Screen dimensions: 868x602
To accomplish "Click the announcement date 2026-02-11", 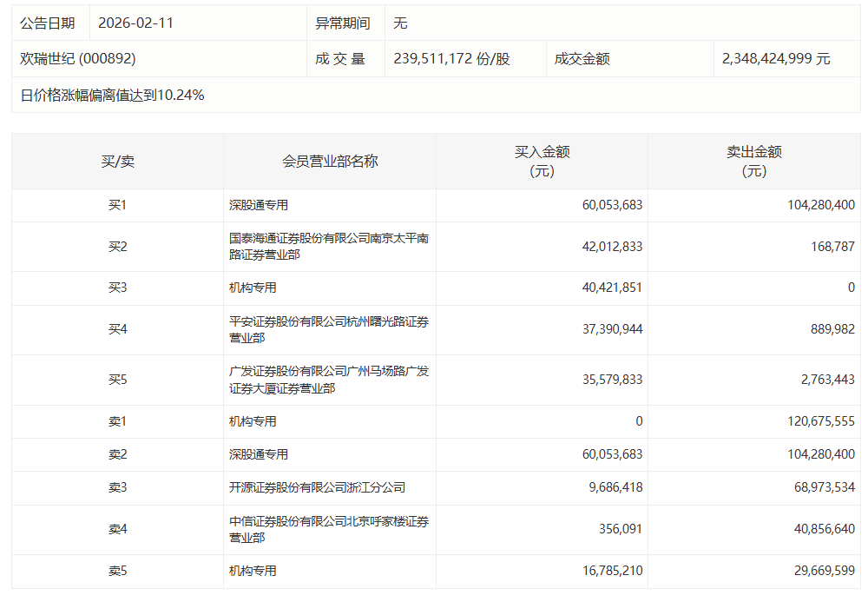I will tap(135, 23).
